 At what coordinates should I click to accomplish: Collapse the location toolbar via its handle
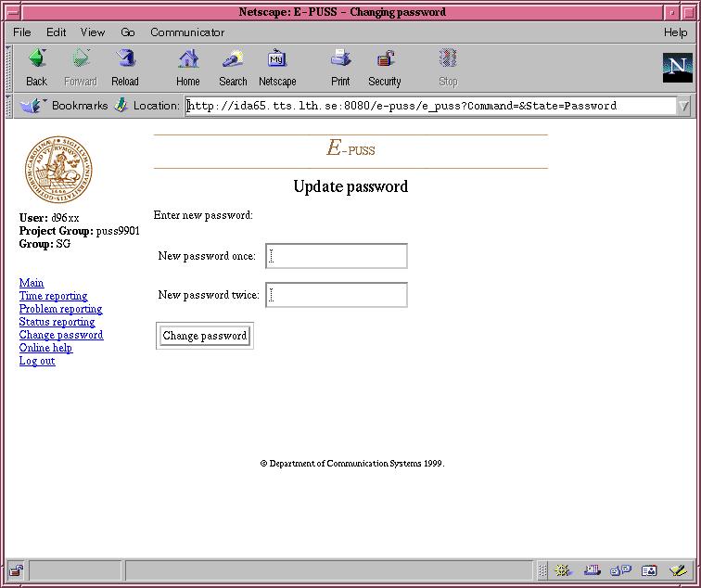pyautogui.click(x=8, y=106)
